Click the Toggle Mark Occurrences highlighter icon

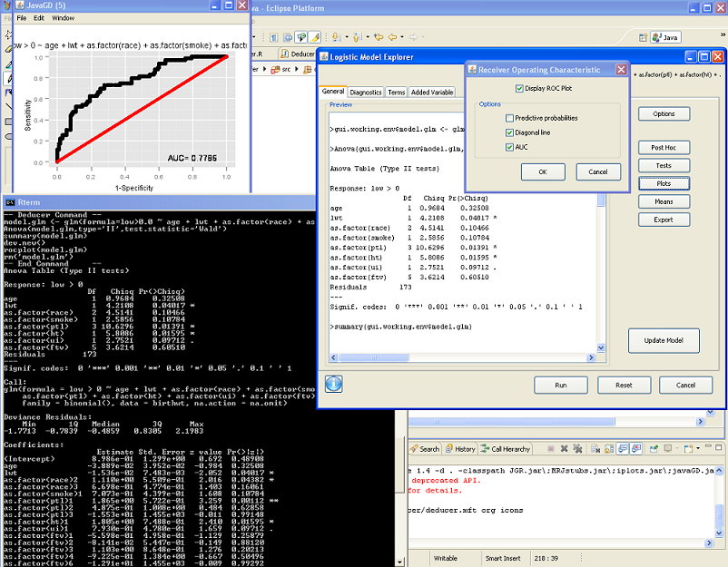pos(315,37)
